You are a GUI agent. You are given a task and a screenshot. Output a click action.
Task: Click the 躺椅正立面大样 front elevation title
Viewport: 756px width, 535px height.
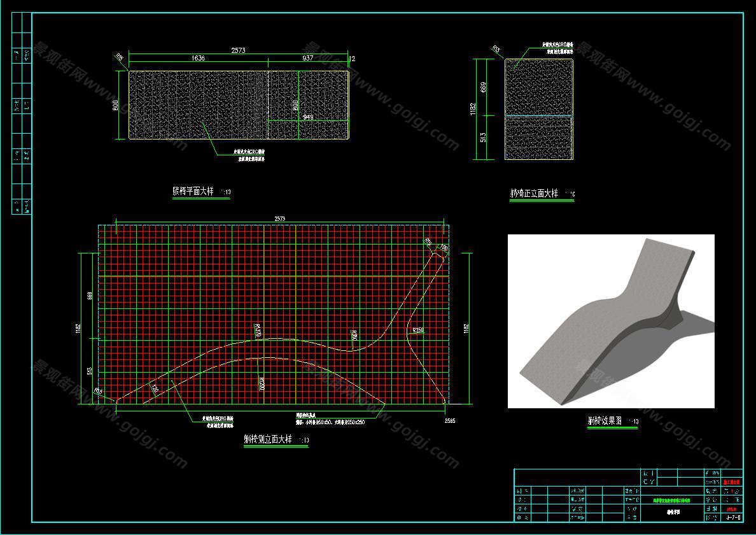point(535,194)
